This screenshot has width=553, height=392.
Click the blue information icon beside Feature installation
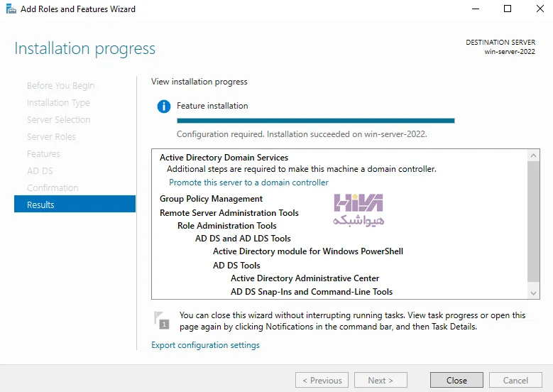164,107
